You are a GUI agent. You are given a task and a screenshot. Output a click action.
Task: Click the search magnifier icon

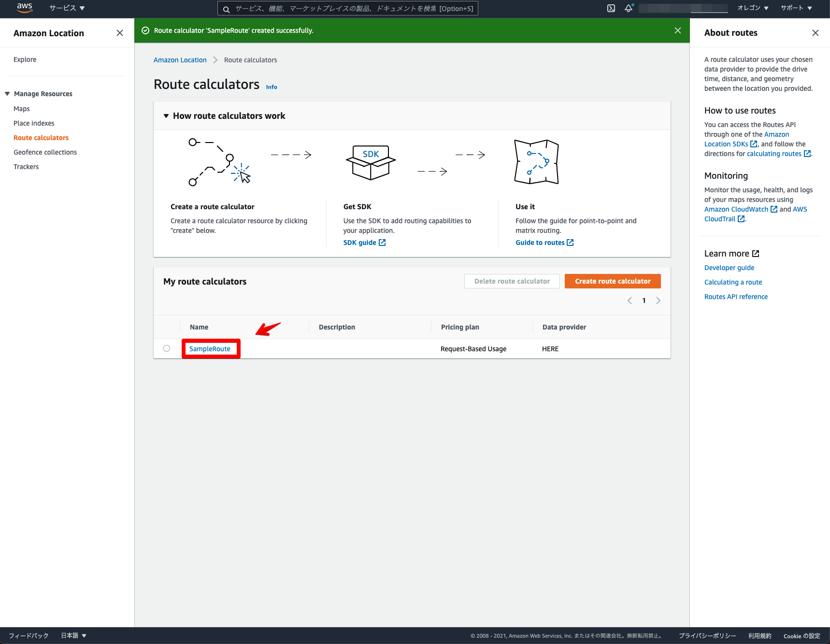coord(226,8)
